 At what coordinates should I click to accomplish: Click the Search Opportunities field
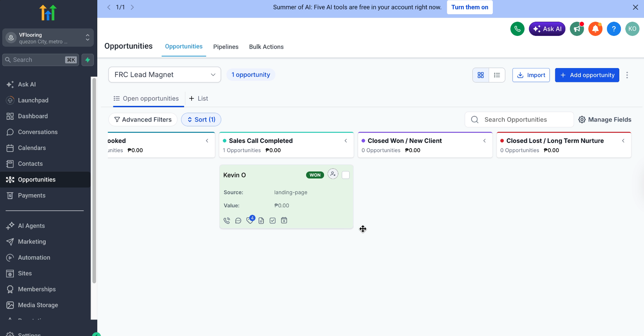(x=519, y=120)
